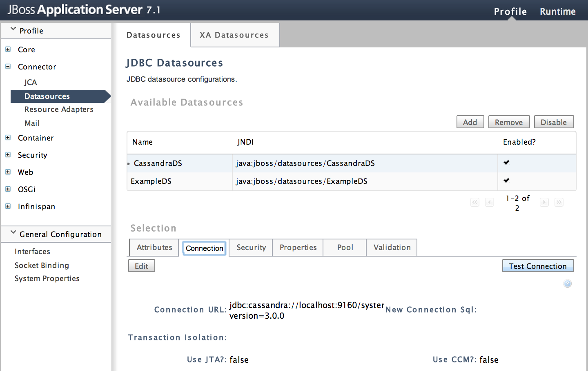Open the Runtime view

coord(557,11)
